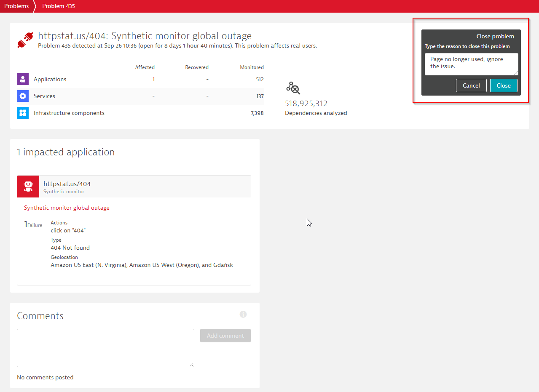Click the 1 impacted application heading
The width and height of the screenshot is (539, 392).
coord(66,152)
